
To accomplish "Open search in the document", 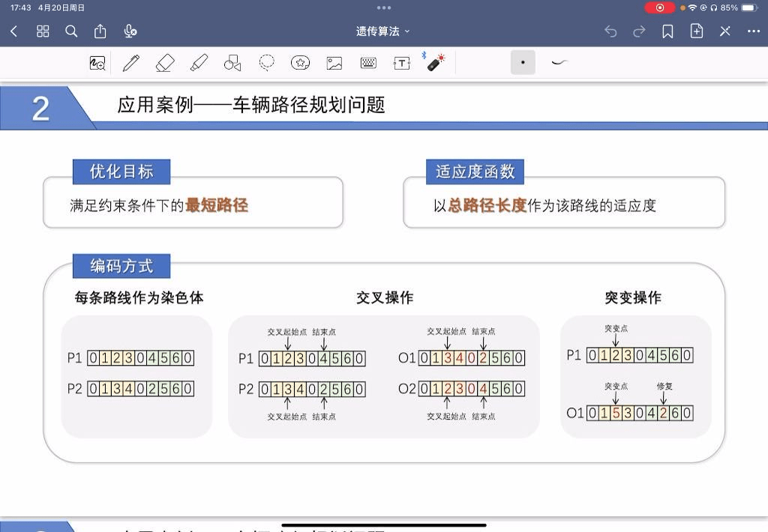I will tap(71, 31).
